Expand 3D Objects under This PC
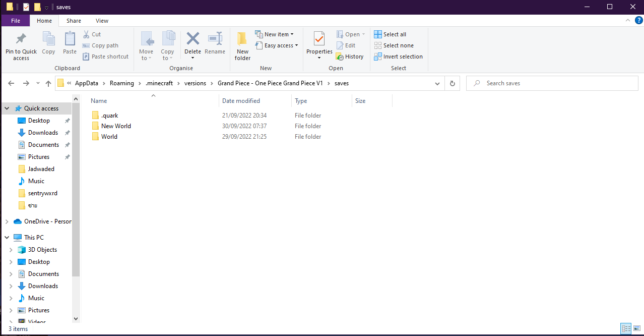 pyautogui.click(x=11, y=250)
